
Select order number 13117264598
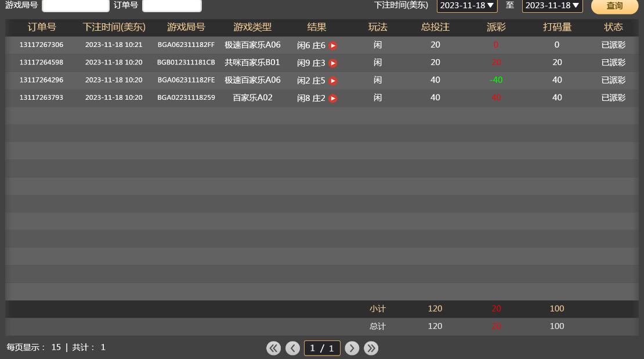41,63
